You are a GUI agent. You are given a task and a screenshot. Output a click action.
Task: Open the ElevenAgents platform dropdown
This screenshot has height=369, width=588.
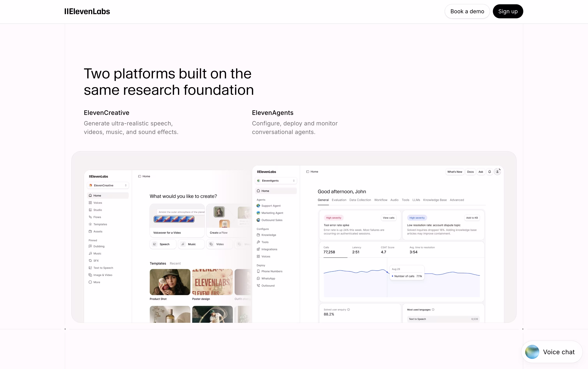[x=276, y=181]
